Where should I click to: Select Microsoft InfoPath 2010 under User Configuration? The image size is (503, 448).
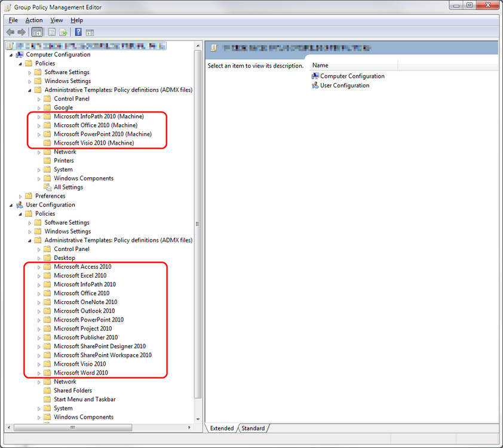[x=85, y=284]
